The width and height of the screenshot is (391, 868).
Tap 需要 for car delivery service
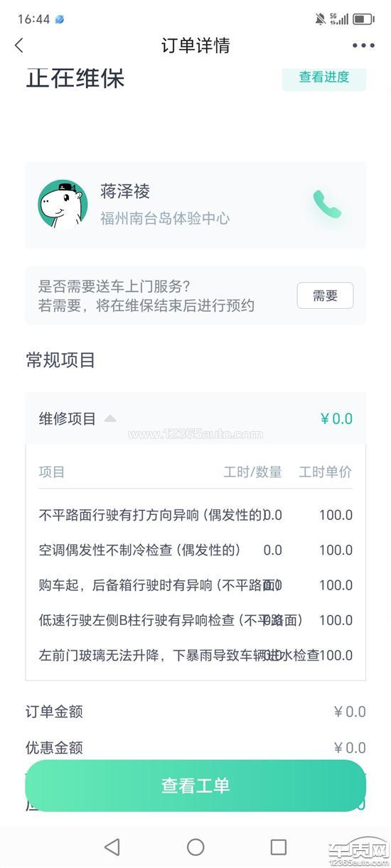pos(325,295)
